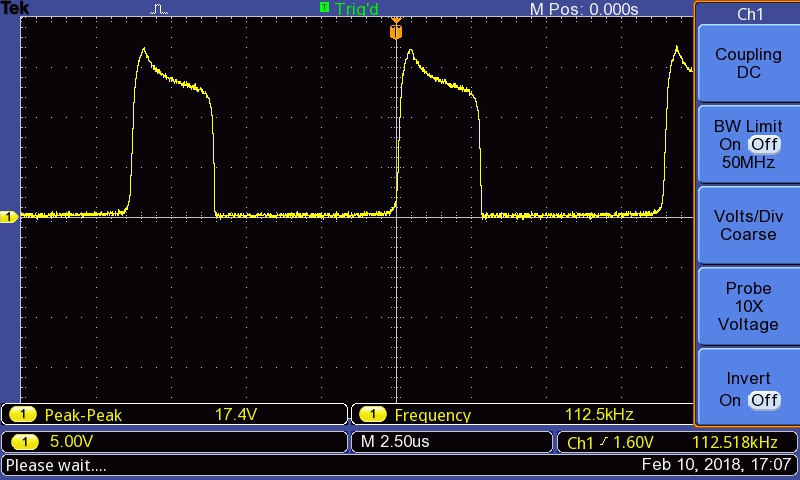The height and width of the screenshot is (480, 800).
Task: Click the Frequency measurement label
Action: tap(433, 415)
